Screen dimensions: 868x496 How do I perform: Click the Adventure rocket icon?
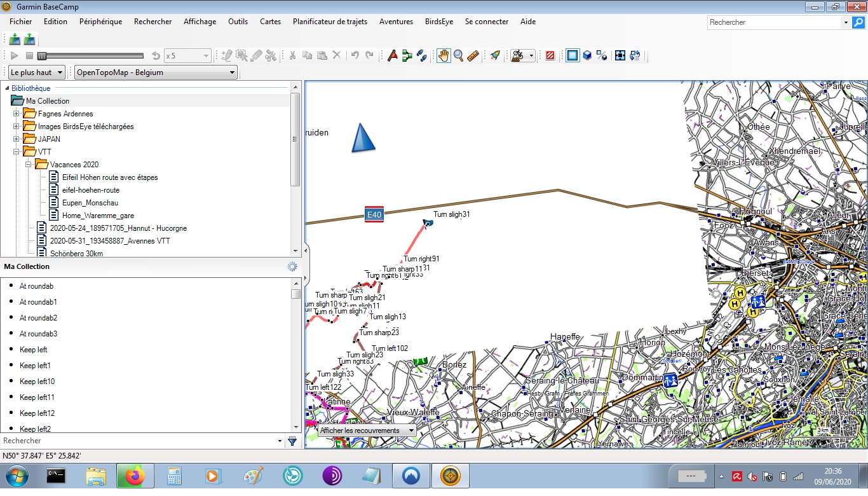pos(495,56)
